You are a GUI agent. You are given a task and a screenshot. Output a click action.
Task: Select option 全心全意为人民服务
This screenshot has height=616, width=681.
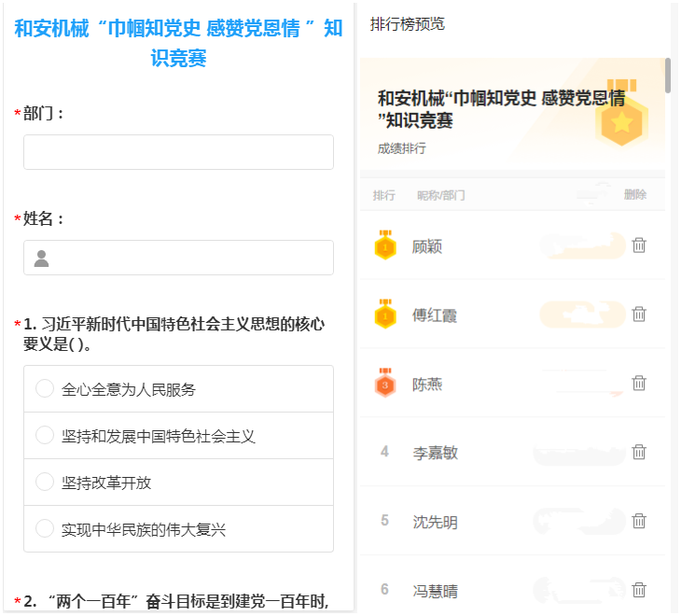pyautogui.click(x=45, y=389)
